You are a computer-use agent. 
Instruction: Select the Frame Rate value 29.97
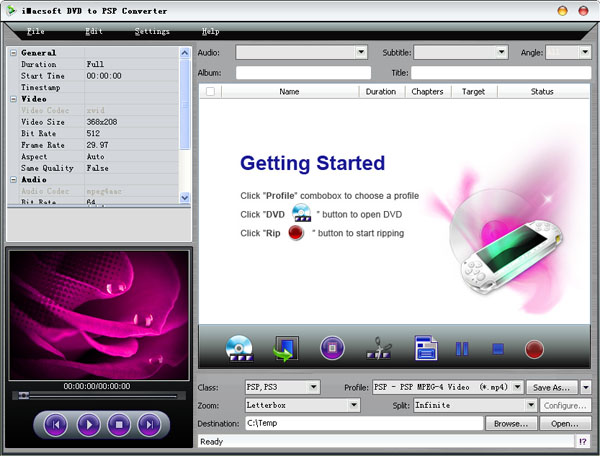97,145
